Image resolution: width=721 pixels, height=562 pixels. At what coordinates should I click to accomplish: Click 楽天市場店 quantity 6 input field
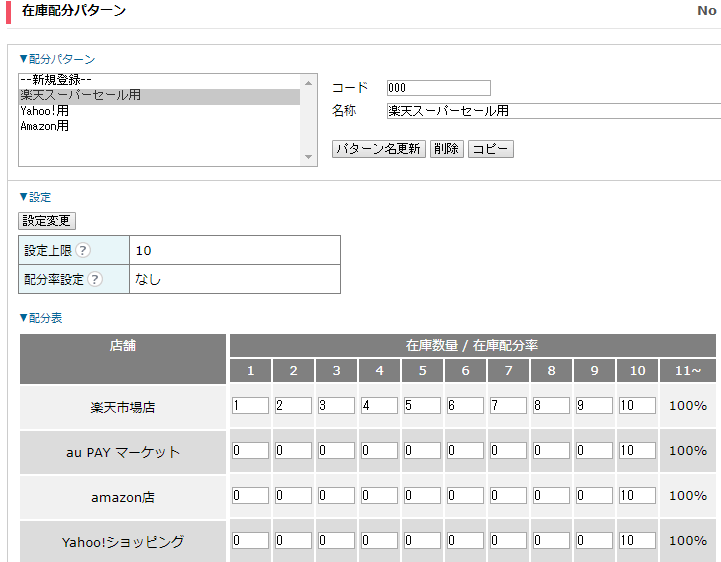[x=465, y=406]
